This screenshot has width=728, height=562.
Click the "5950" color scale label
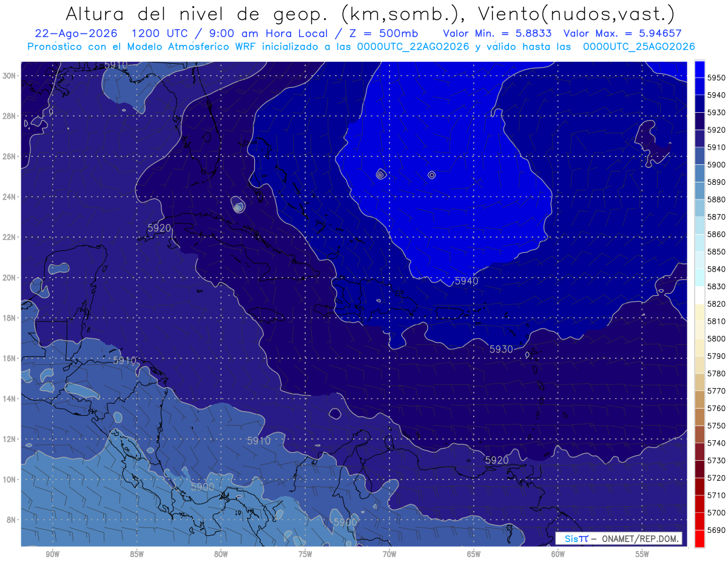point(716,78)
